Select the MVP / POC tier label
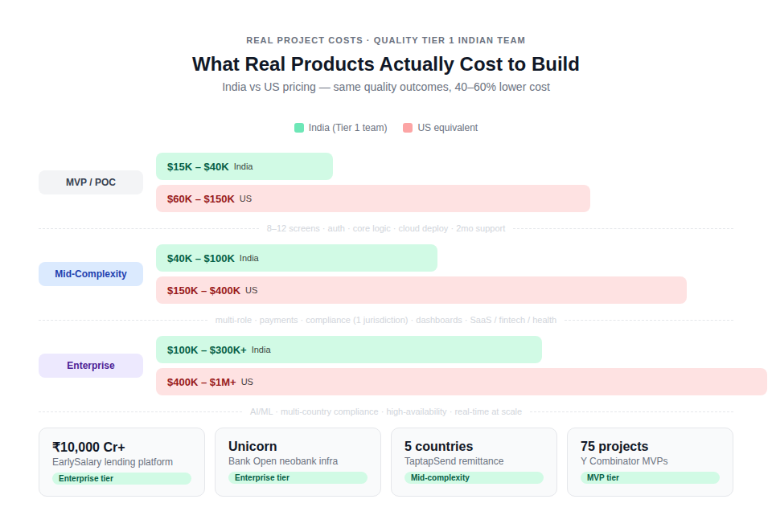Screen dimensions: 772x532 tap(90, 182)
